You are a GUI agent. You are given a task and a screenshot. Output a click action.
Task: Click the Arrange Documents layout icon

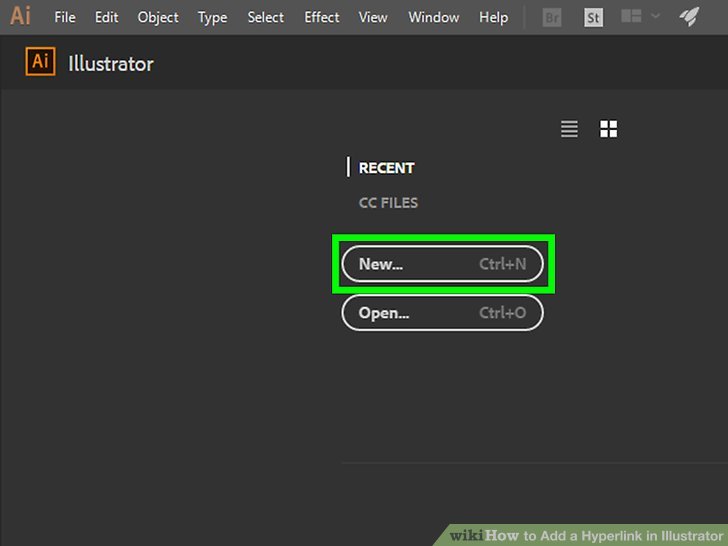click(x=630, y=17)
